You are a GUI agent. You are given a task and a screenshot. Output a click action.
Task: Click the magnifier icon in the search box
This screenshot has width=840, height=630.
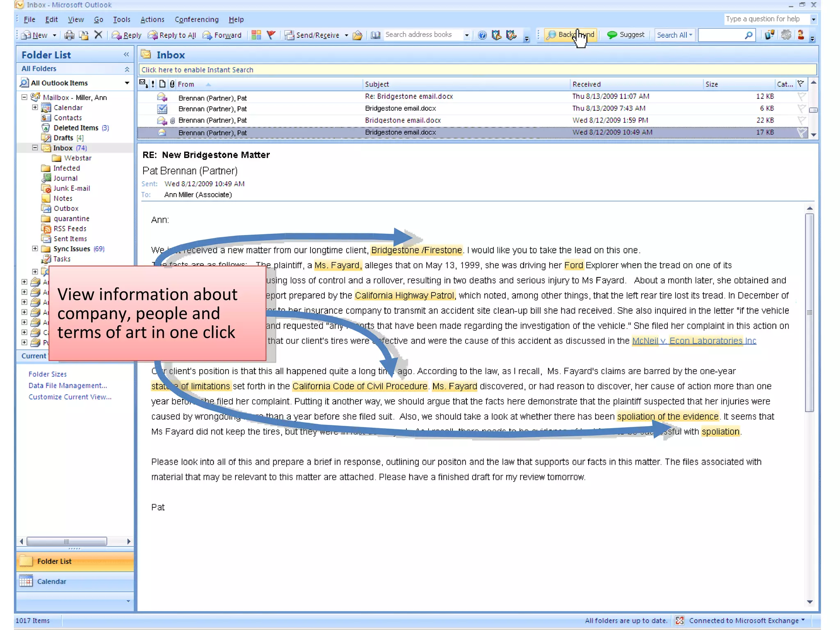(x=749, y=35)
